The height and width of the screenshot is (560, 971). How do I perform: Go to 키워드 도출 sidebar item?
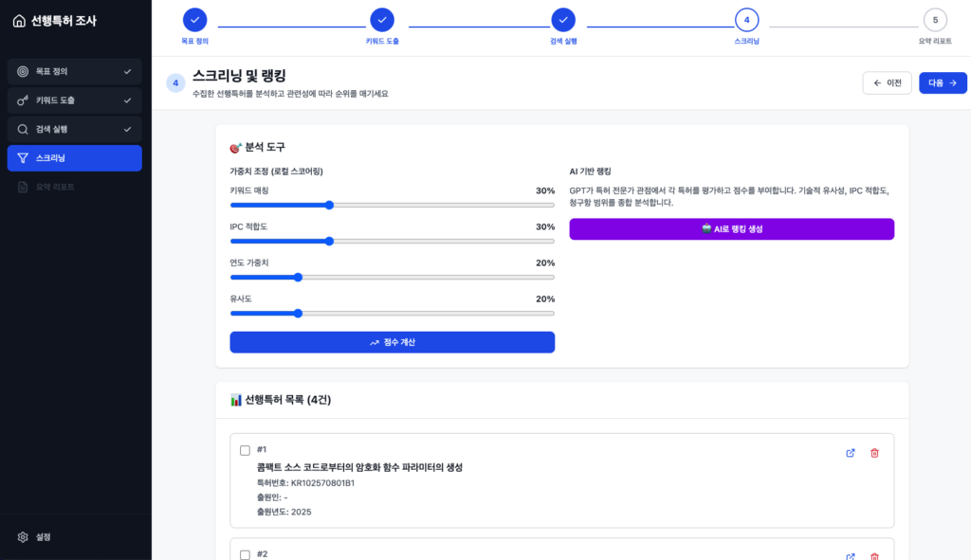pyautogui.click(x=74, y=100)
